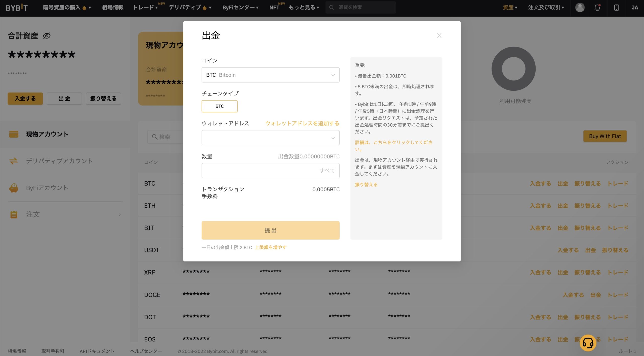Select the 現物アカウント card icon in the sidebar
The width and height of the screenshot is (644, 356).
click(x=14, y=134)
